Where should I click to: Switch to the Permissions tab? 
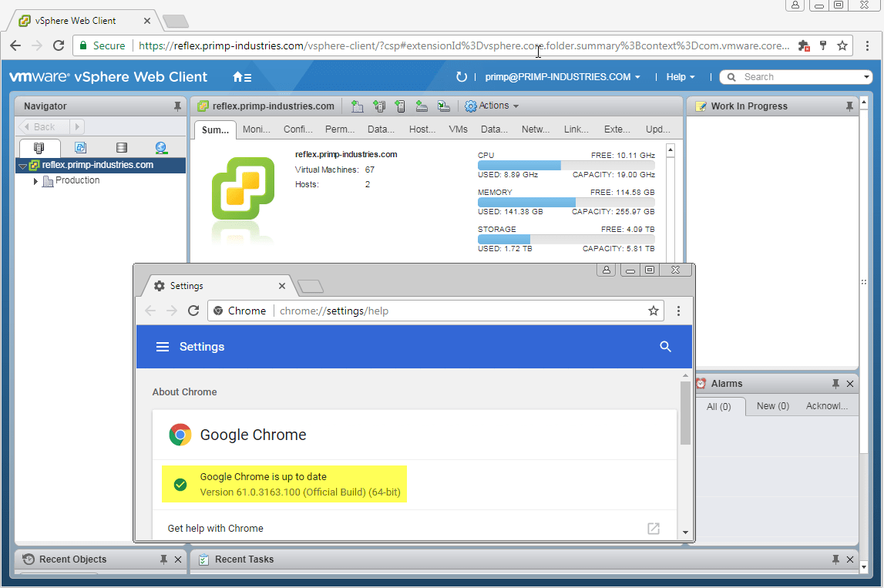[x=340, y=129]
